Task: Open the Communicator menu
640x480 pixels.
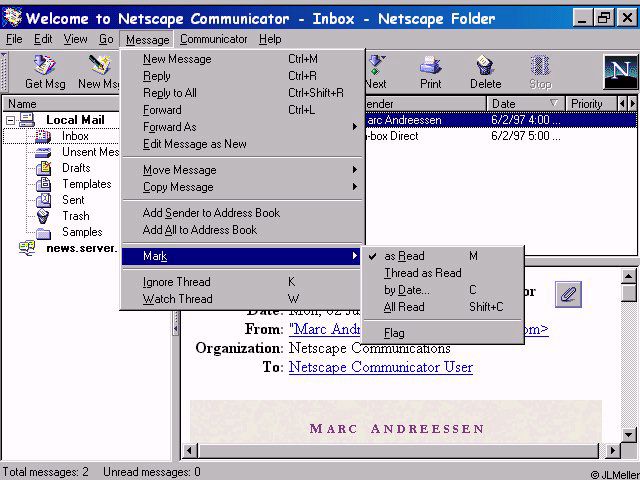Action: (x=213, y=39)
